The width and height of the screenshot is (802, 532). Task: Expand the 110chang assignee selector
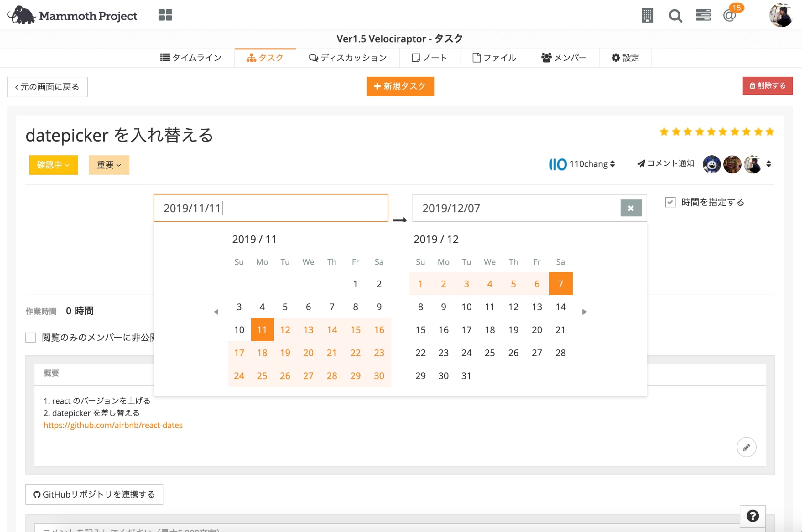(582, 164)
